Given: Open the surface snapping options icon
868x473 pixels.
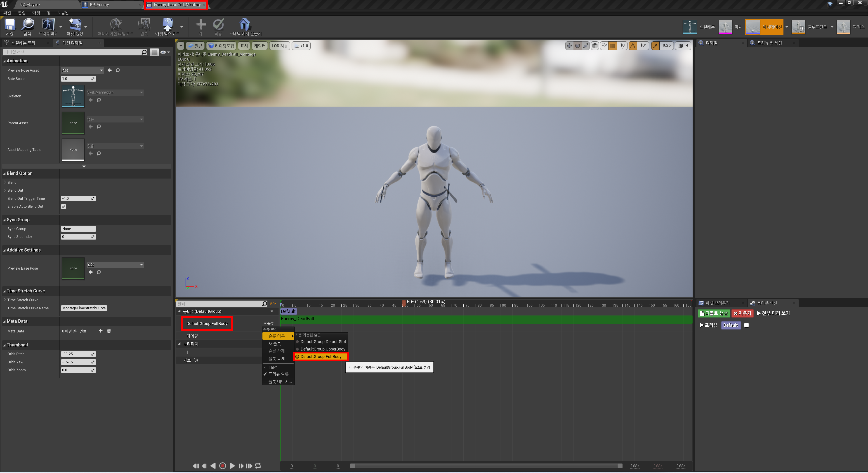Looking at the screenshot, I should point(604,46).
